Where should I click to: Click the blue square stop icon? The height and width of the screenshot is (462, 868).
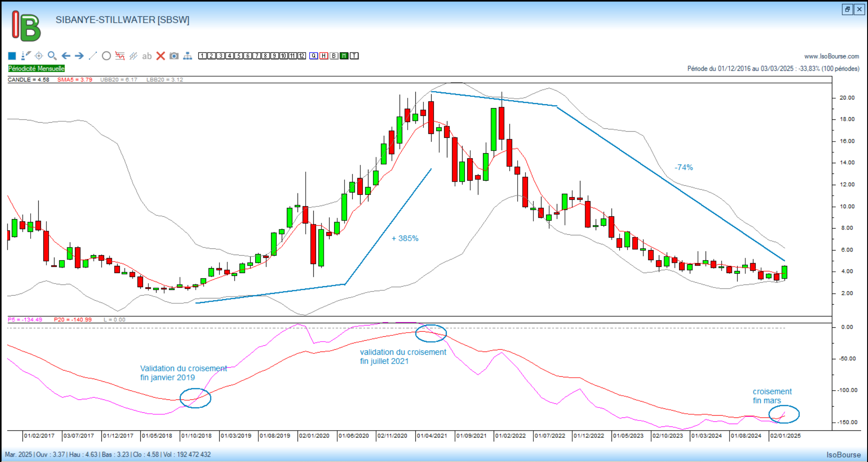[x=12, y=56]
